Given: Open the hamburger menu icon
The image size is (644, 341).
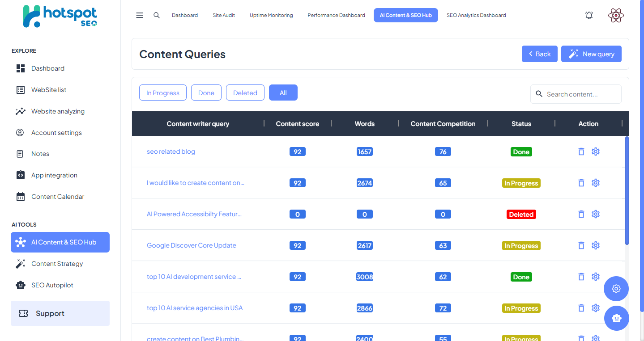Looking at the screenshot, I should coord(140,15).
